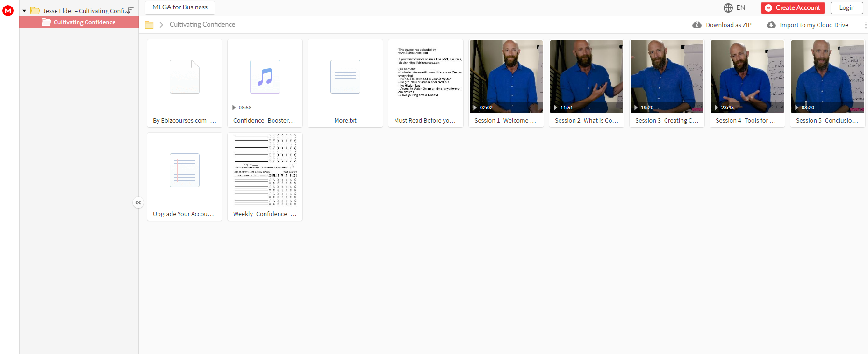Click the More.txt file name
Image resolution: width=868 pixels, height=354 pixels.
coord(345,121)
